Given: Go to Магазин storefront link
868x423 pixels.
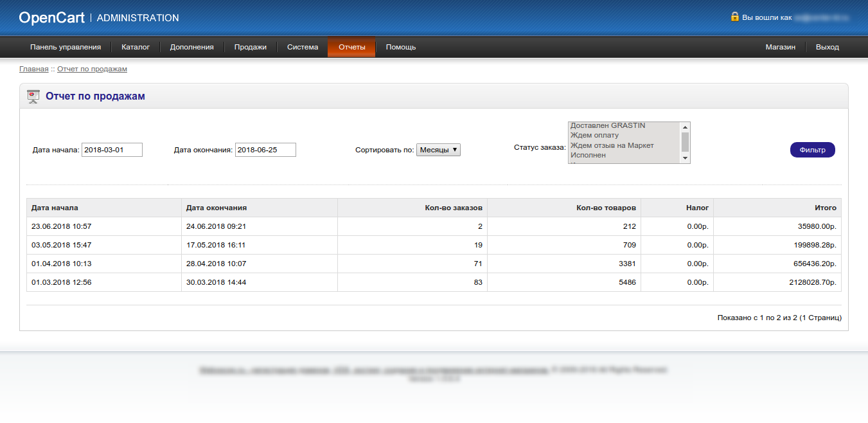Looking at the screenshot, I should coord(781,47).
